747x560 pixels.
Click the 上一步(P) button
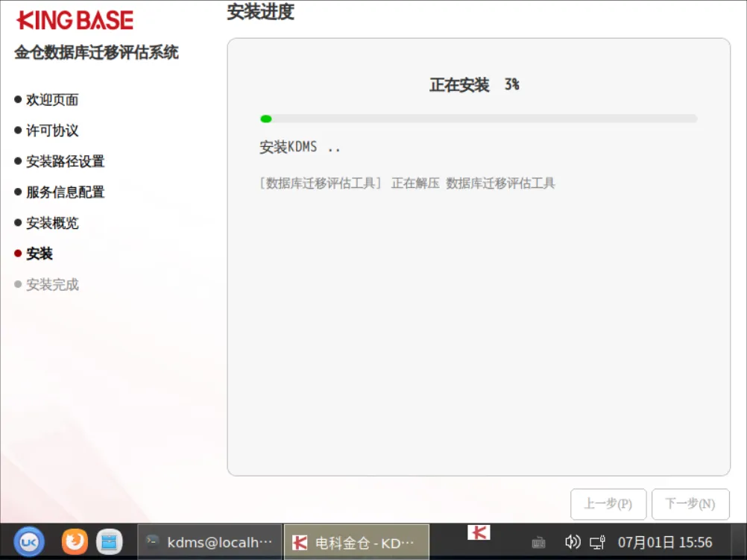(x=608, y=504)
